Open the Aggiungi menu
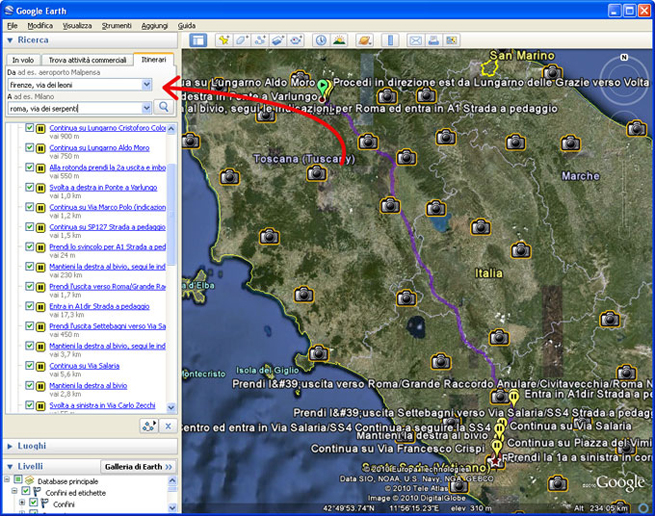This screenshot has width=655, height=516. coord(155,25)
